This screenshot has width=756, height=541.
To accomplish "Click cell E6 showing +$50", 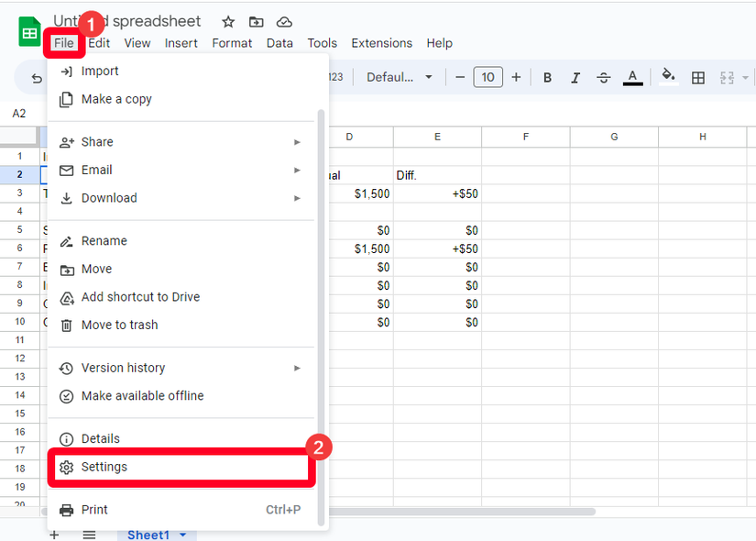I will [x=437, y=248].
